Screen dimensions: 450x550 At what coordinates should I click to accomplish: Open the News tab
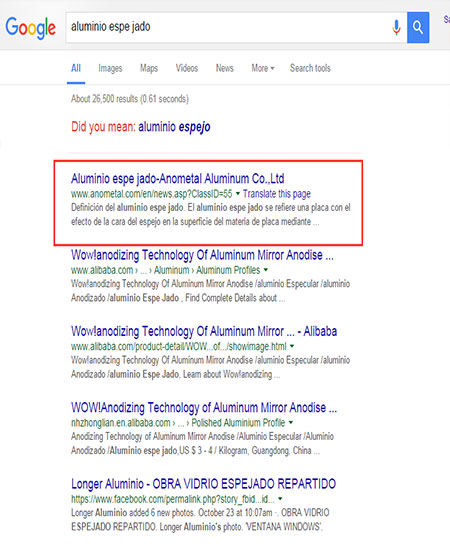[224, 68]
